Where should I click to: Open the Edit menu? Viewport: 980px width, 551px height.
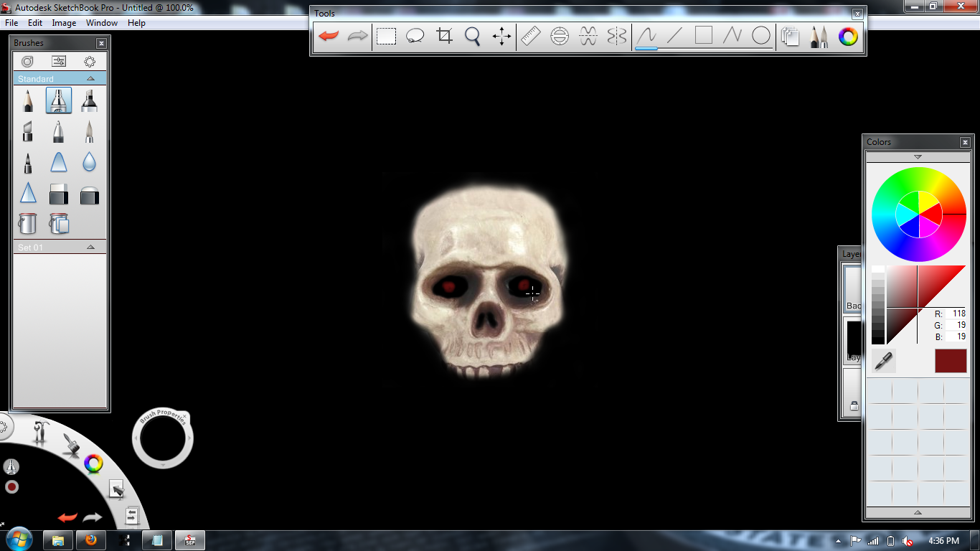(x=35, y=23)
